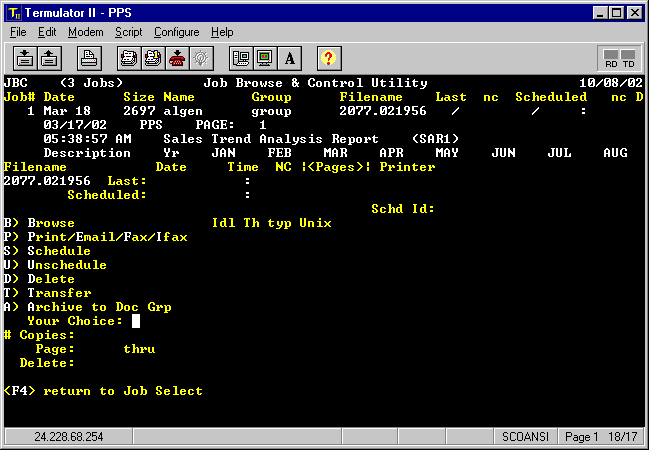Screen dimensions: 649x450
Task: Open the Edit menu
Action: point(47,32)
